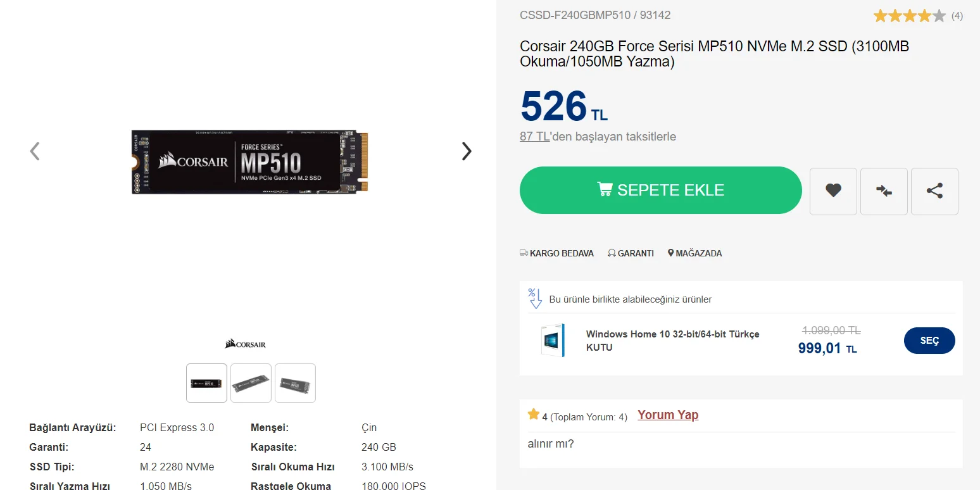The width and height of the screenshot is (980, 490).
Task: Click the Windows 10 box product image
Action: point(553,340)
